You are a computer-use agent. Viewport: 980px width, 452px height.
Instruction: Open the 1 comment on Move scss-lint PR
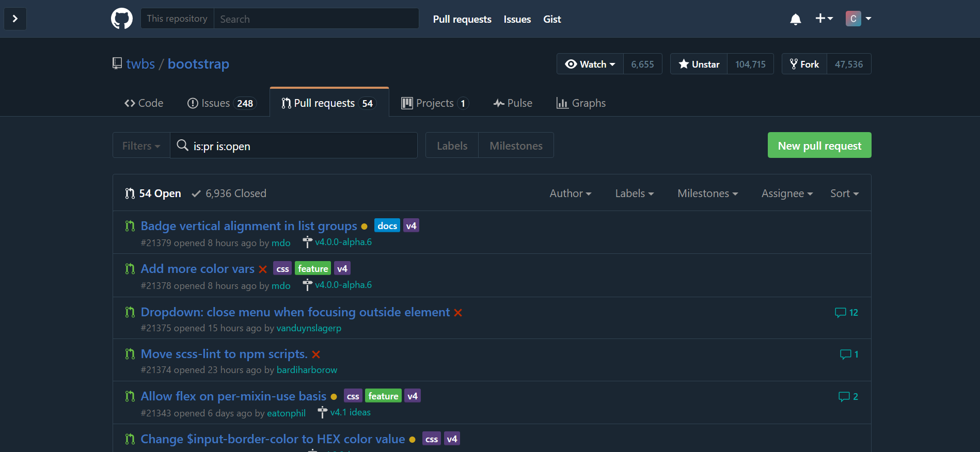[x=849, y=354]
